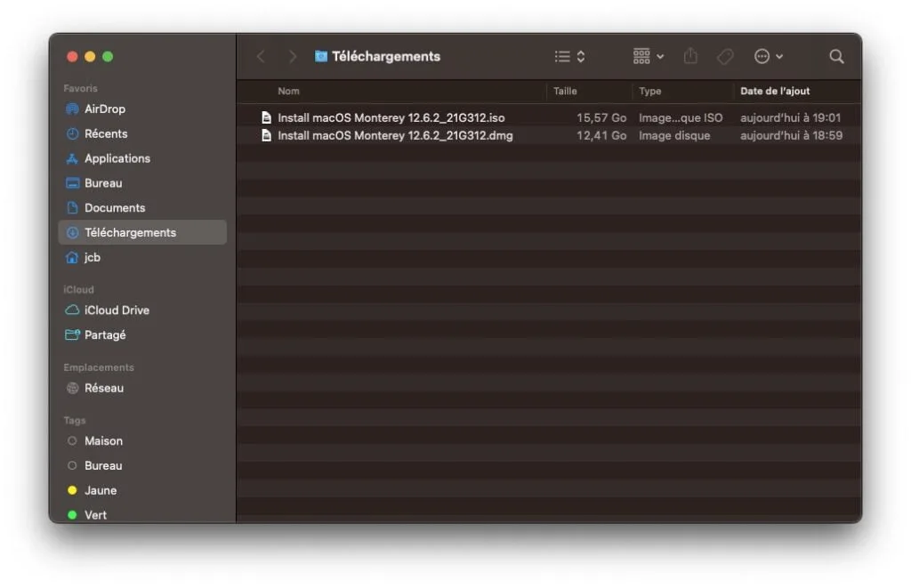The width and height of the screenshot is (911, 588).
Task: Sort by Date de l'ajout column header
Action: tap(775, 92)
